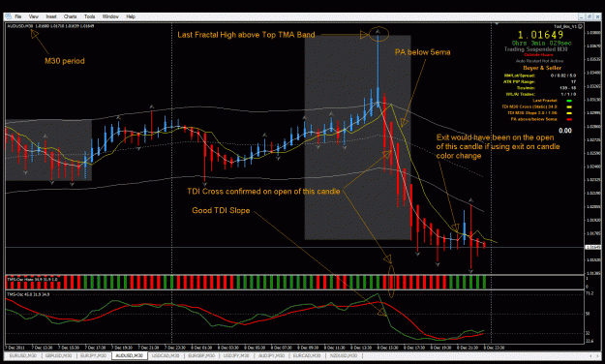Click the TMS-Osc Histo indicator label
The image size is (605, 364).
coord(32,279)
